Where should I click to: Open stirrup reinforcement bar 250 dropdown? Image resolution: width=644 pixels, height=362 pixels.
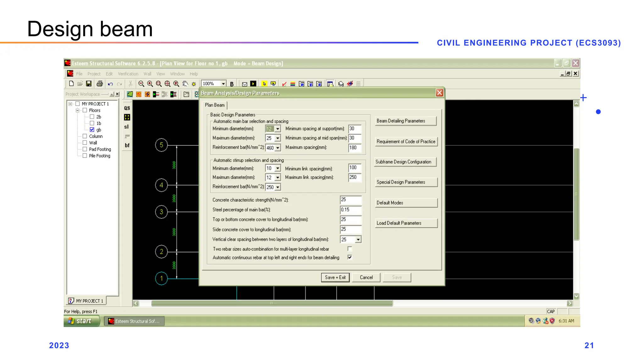278,187
